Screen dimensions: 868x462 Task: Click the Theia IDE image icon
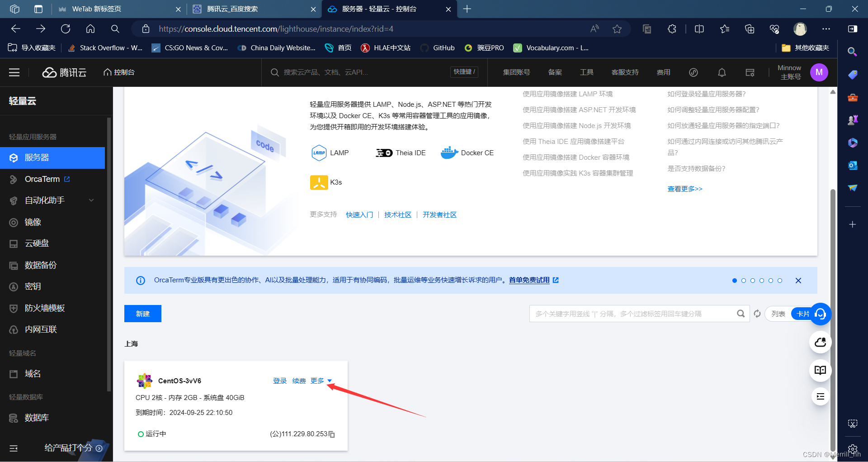tap(384, 153)
